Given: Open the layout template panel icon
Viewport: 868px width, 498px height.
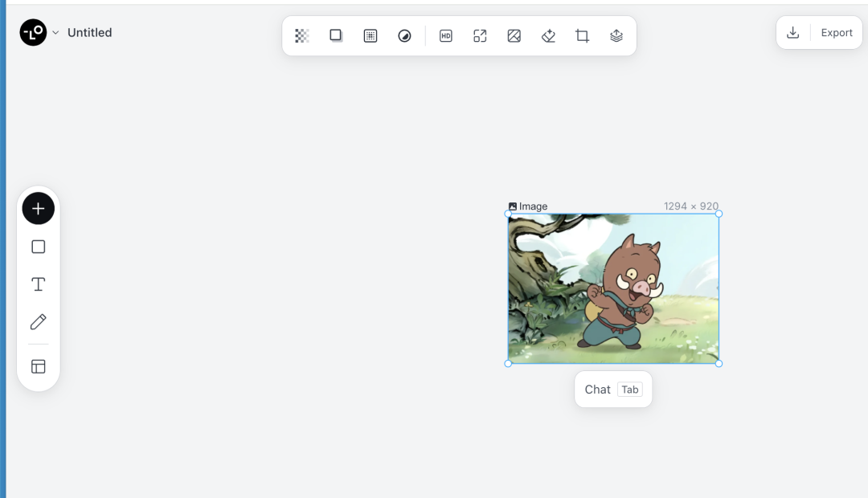Looking at the screenshot, I should (x=38, y=366).
